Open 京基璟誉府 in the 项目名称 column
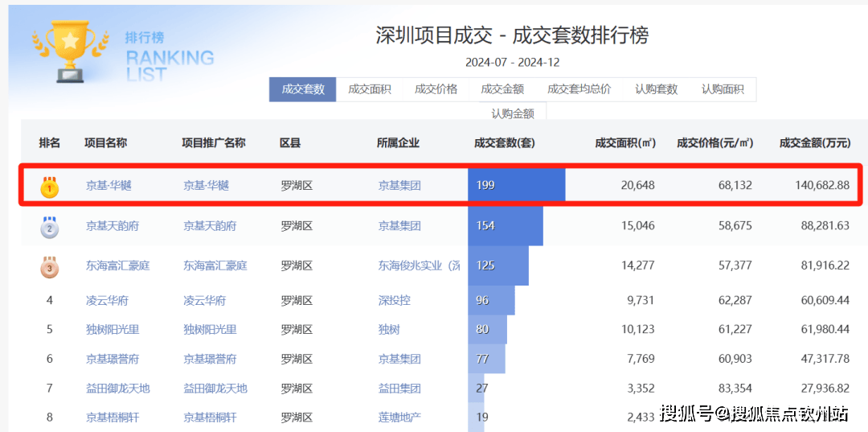Image resolution: width=868 pixels, height=432 pixels. (x=113, y=360)
